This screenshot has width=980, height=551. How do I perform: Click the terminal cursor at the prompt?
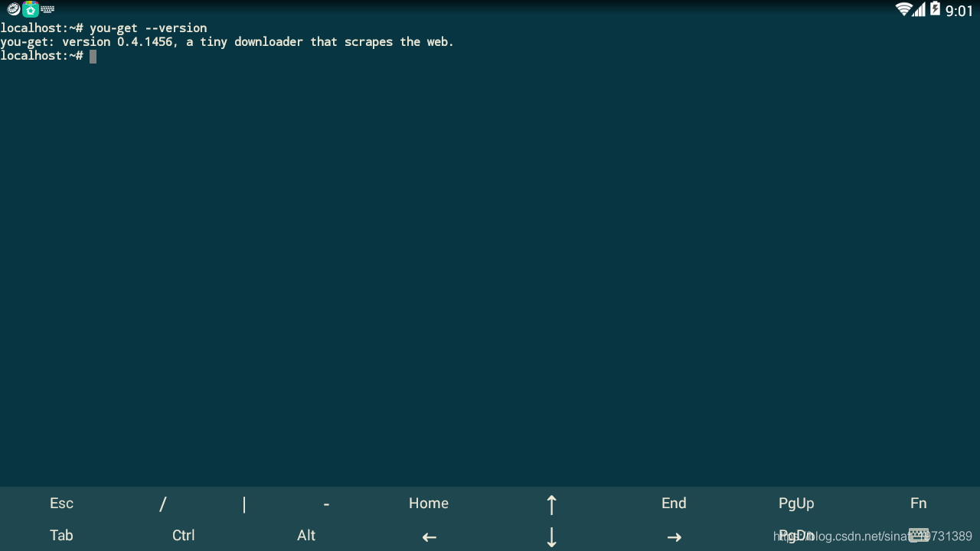click(x=93, y=56)
